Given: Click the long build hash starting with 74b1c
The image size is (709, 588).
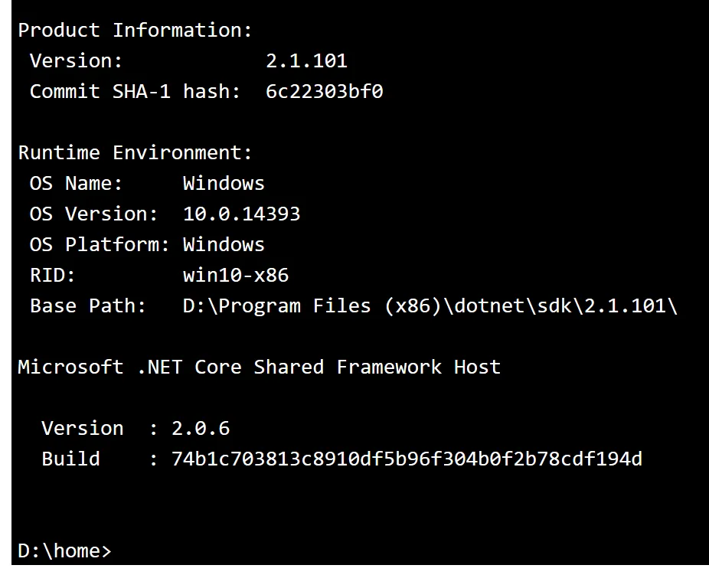Looking at the screenshot, I should [x=407, y=459].
